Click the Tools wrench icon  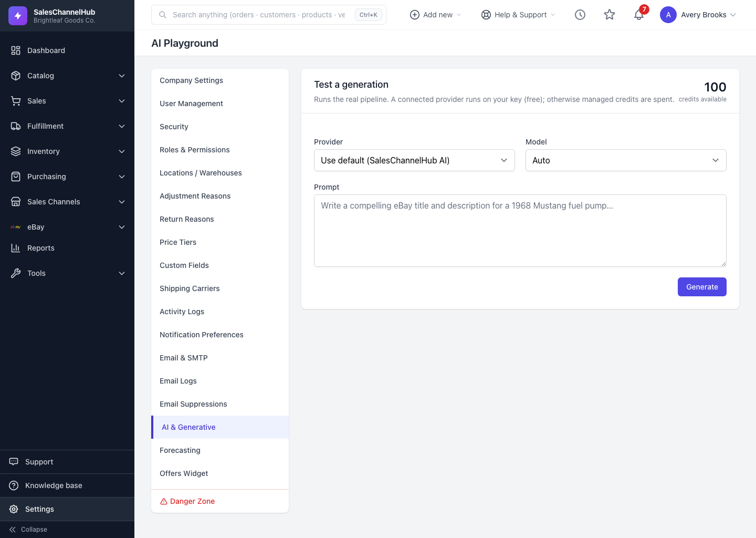pos(16,273)
